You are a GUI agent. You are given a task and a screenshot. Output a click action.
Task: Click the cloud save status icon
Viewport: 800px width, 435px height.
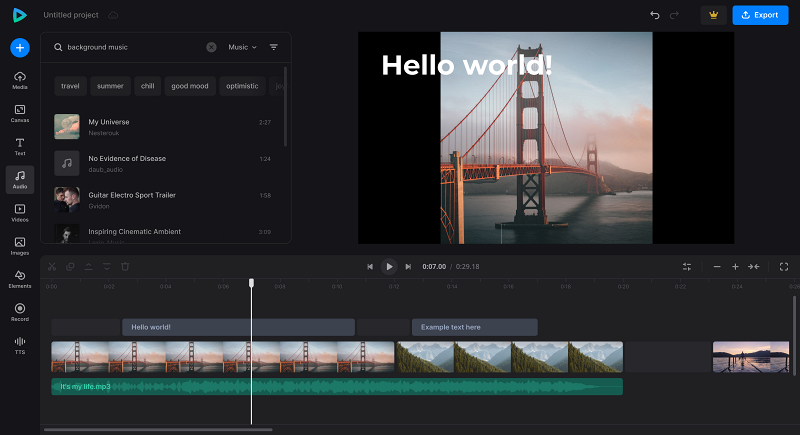(x=113, y=15)
